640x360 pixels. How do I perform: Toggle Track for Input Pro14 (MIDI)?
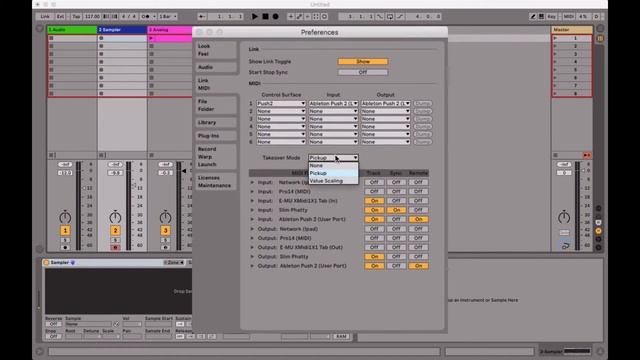click(374, 191)
